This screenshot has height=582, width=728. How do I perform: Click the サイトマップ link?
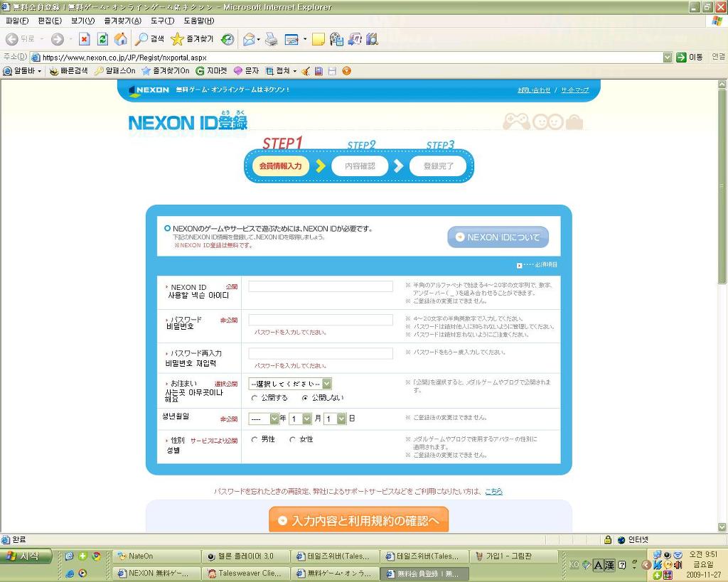pos(574,90)
